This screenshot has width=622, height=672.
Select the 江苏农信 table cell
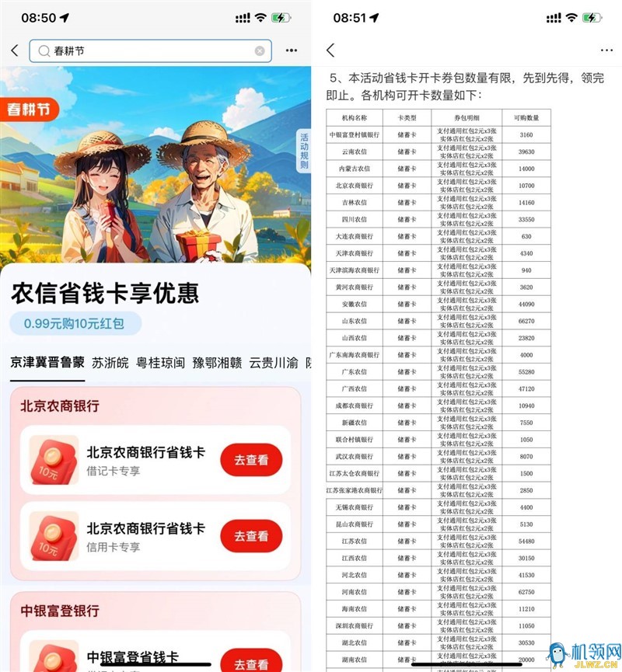click(x=355, y=541)
